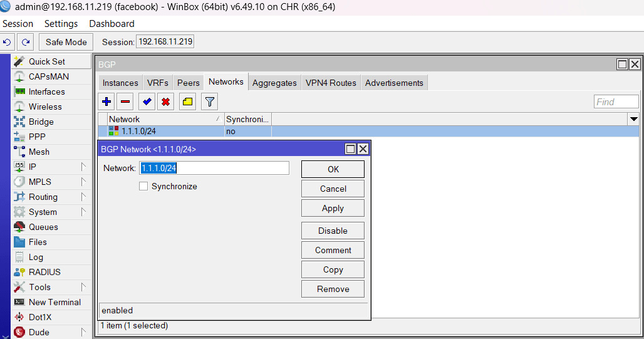Click the red X disable icon
This screenshot has width=644, height=339.
(x=165, y=102)
